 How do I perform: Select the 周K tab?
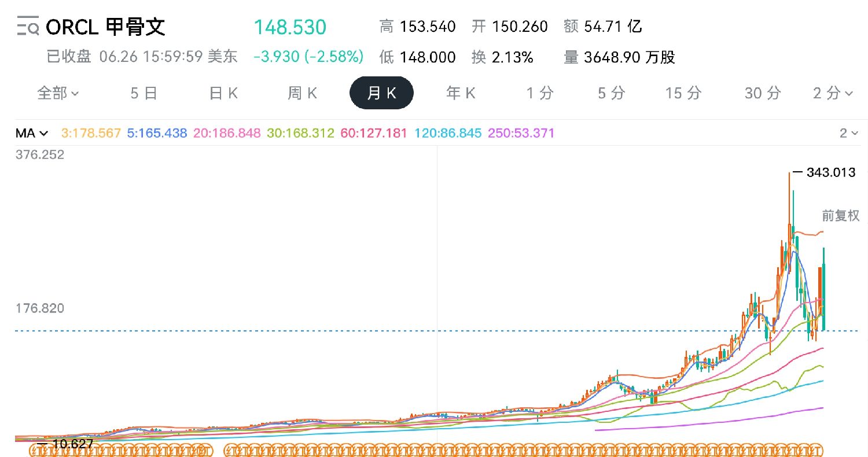[303, 93]
